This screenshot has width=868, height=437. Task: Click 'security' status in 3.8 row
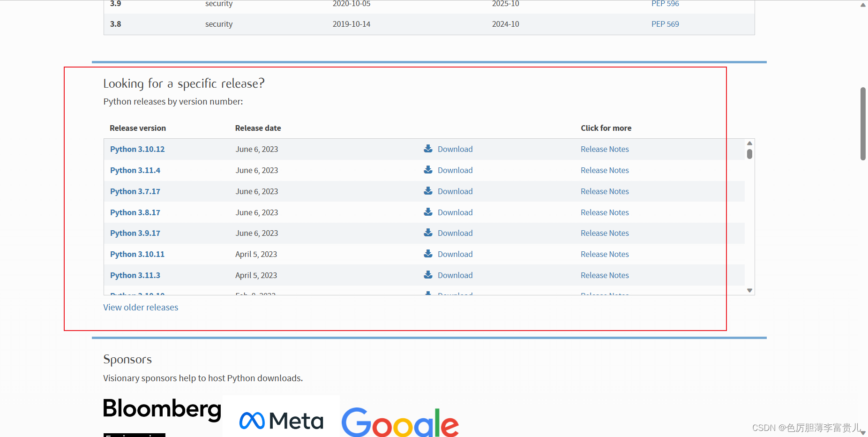(x=219, y=24)
